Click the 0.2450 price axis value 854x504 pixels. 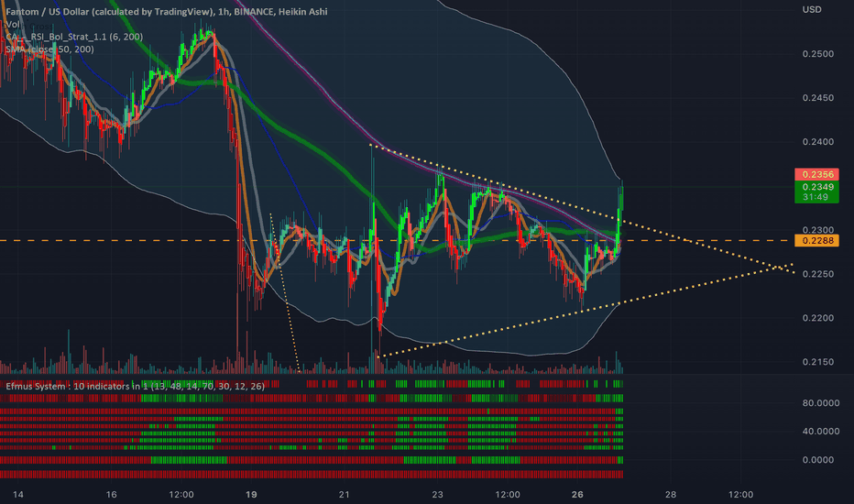818,98
